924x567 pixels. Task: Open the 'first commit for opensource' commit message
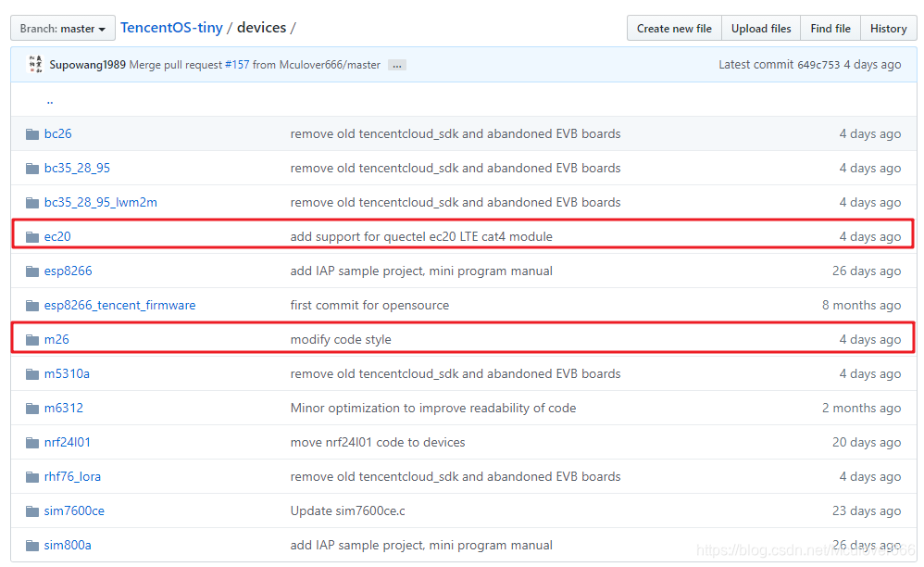pyautogui.click(x=369, y=306)
